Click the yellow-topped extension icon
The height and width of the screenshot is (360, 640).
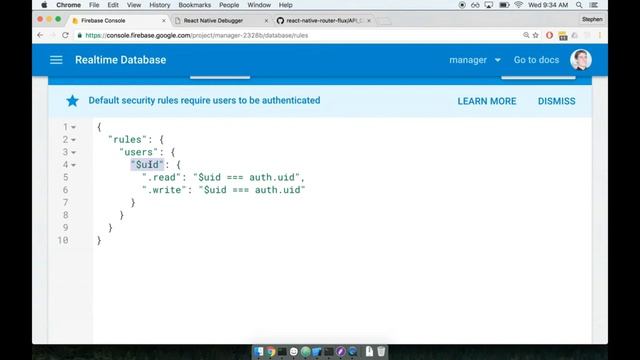(x=563, y=36)
